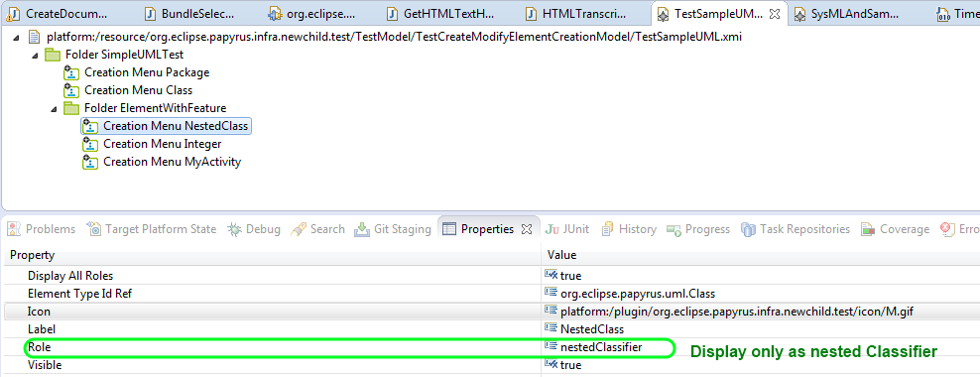Screen dimensions: 980x377
Task: Click the Creation Menu Class icon
Action: coord(71,90)
